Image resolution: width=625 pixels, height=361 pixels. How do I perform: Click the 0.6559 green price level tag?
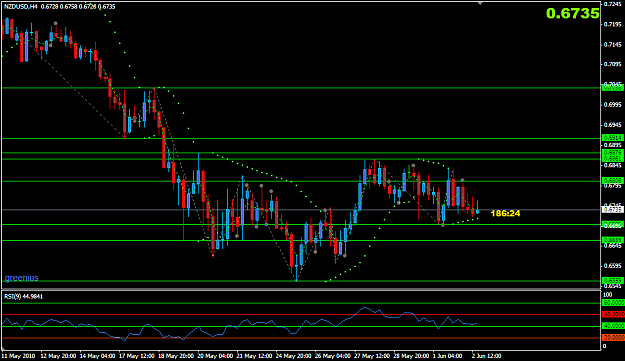click(612, 281)
